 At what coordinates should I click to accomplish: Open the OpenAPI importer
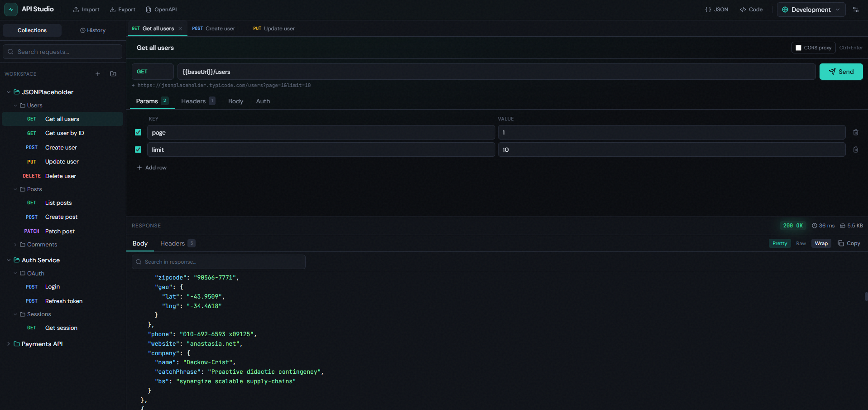tap(161, 10)
